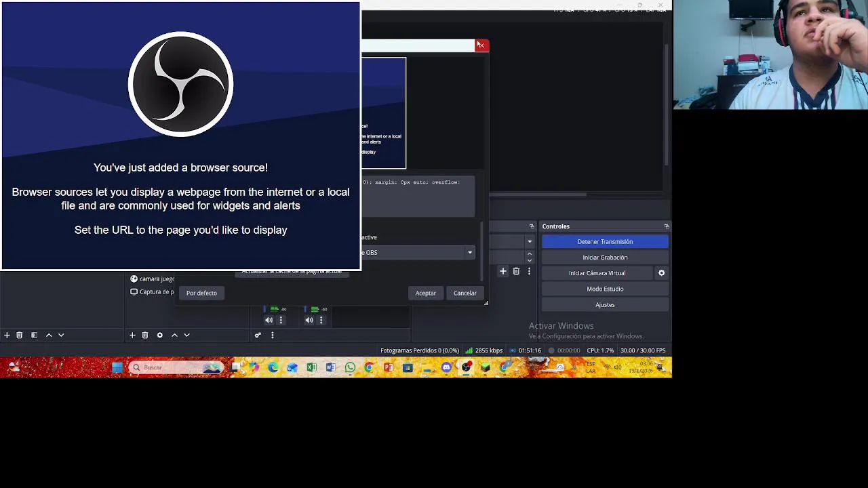This screenshot has width=868, height=488.
Task: Open transition properties via the three-dots icon
Action: (529, 271)
